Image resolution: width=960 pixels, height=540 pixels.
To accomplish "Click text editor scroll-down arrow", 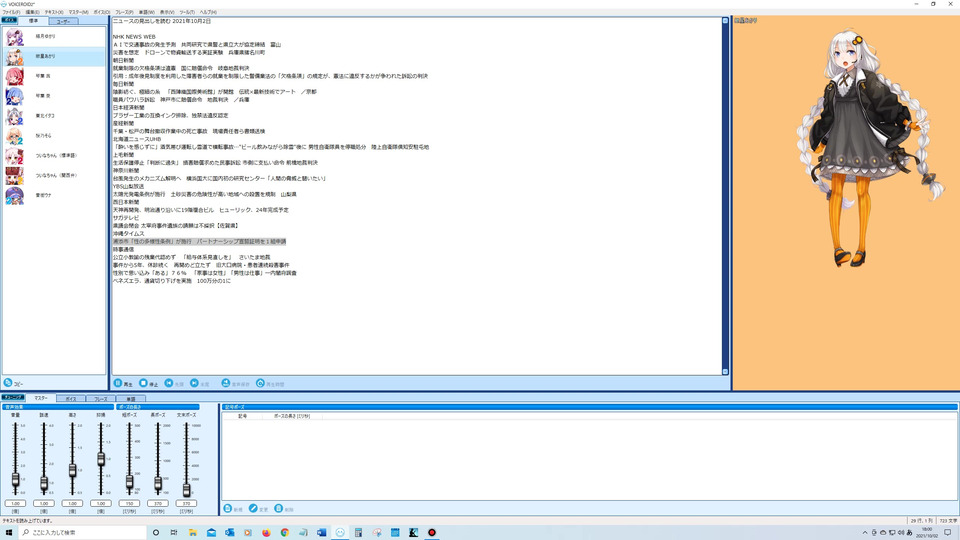I will pyautogui.click(x=726, y=372).
